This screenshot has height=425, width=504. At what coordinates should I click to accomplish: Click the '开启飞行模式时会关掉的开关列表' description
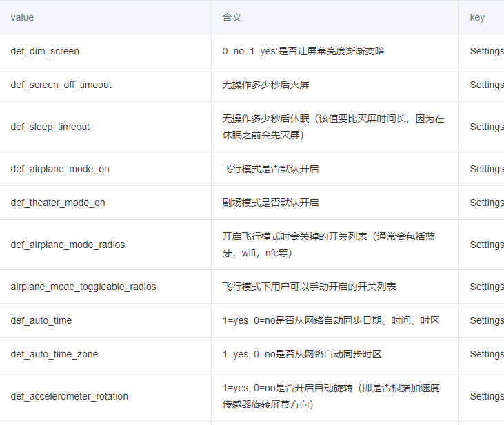coord(328,245)
